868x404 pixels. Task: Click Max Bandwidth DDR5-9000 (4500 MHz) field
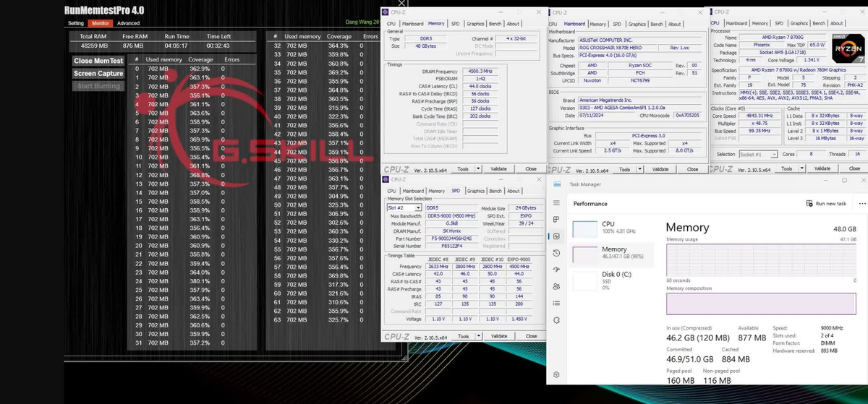pyautogui.click(x=451, y=216)
